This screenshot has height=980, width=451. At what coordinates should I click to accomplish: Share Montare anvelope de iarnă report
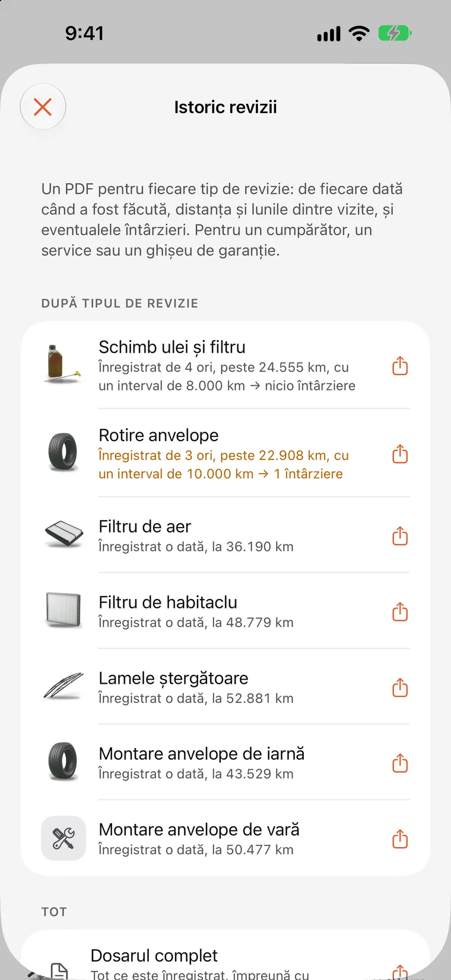click(400, 763)
